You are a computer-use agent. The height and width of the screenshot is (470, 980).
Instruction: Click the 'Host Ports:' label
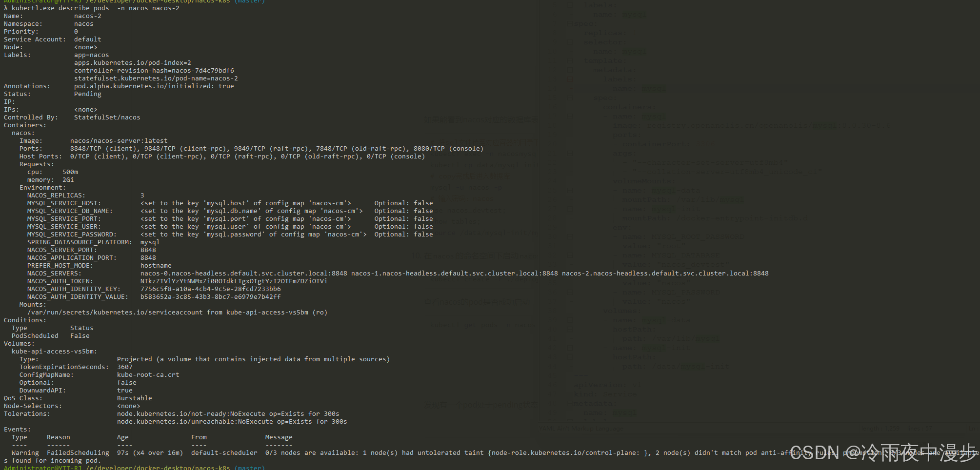coord(41,157)
